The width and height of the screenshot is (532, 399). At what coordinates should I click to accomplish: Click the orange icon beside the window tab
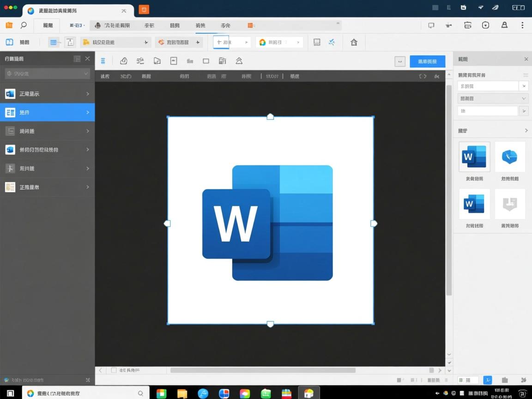coord(144,10)
